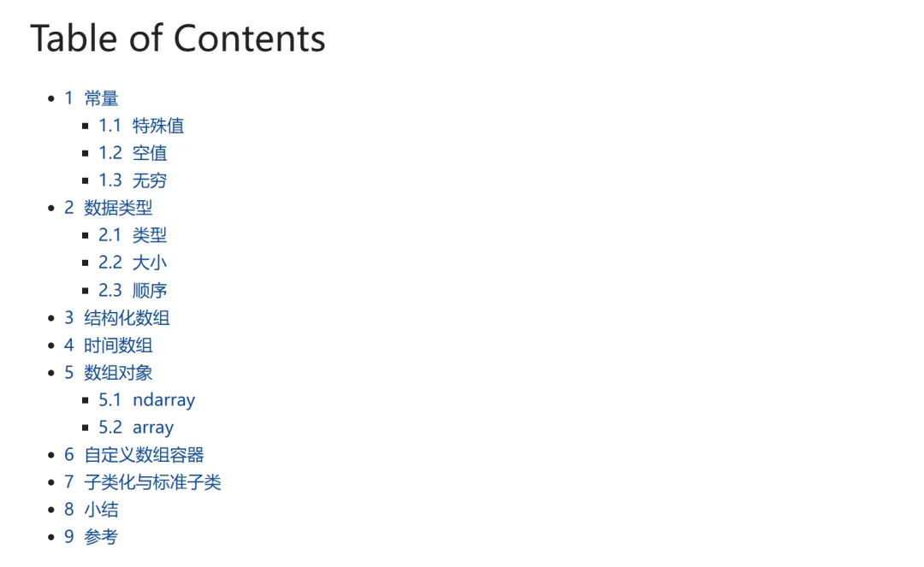
Task: Click the bullet before '1 常量'
Action: [x=51, y=99]
